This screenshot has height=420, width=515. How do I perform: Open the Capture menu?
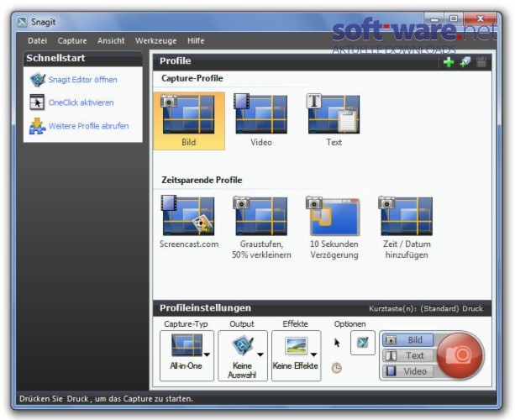point(72,40)
